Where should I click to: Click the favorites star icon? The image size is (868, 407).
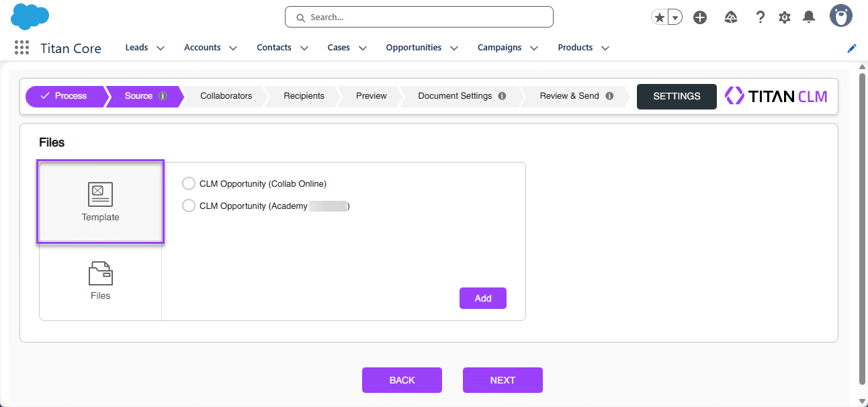659,17
